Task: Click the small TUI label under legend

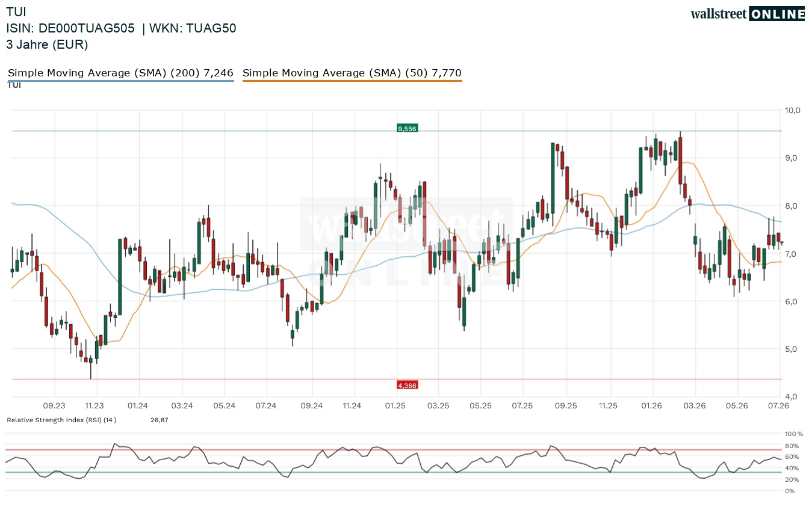Action: pos(14,85)
